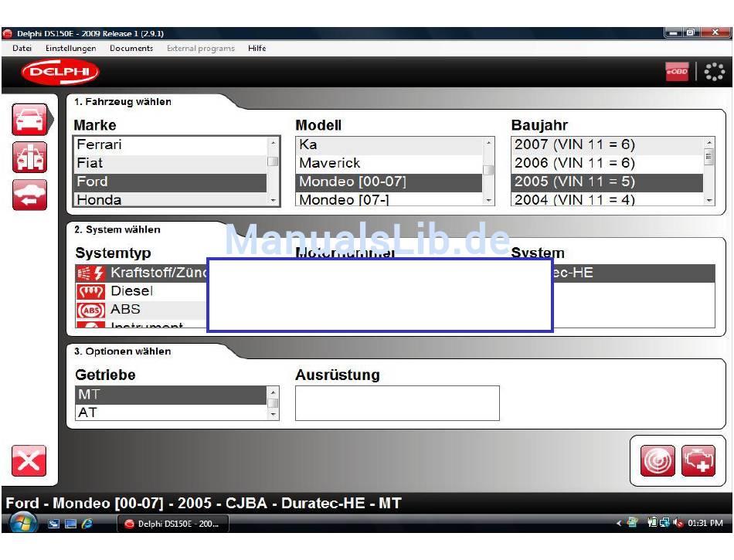Open engine diagnostics icon with plus
Screen dimensions: 734x560
(698, 461)
